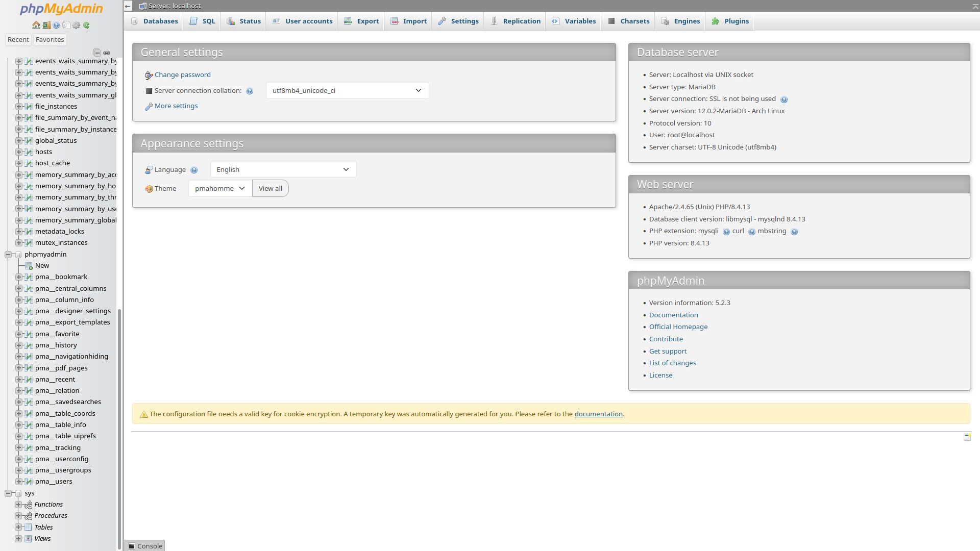Open the MariaDB documentation page icon
The width and height of the screenshot is (980, 551).
click(x=66, y=25)
